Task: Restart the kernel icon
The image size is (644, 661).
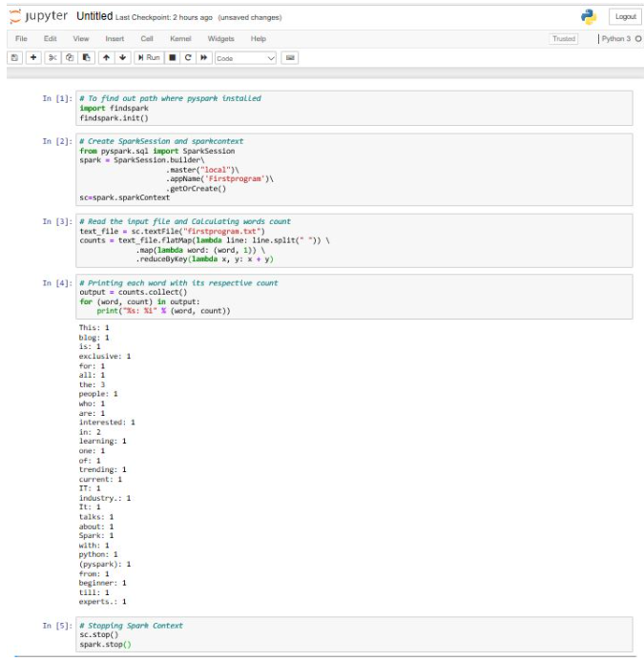Action: click(x=188, y=58)
